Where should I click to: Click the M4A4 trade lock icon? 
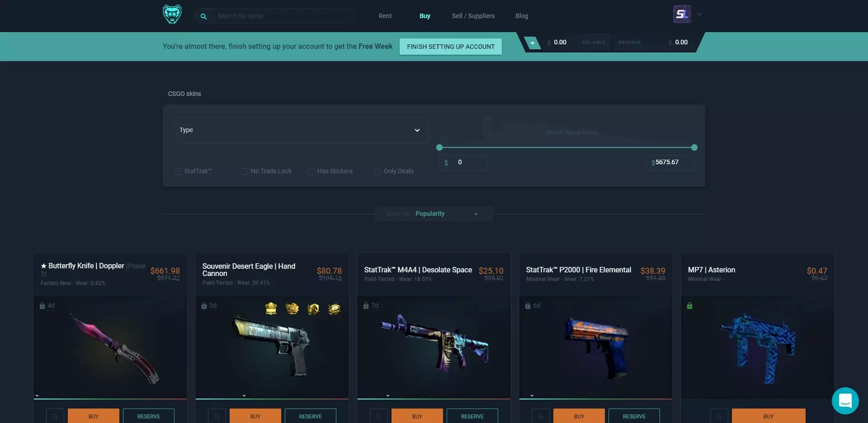[366, 306]
